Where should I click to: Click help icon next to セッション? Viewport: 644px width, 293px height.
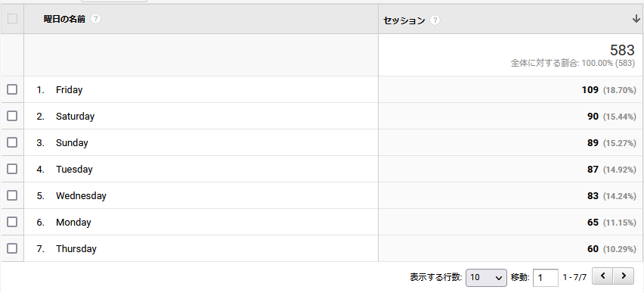coord(435,20)
